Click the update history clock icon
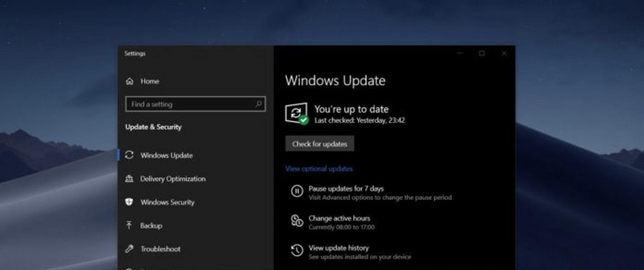Viewport: 644px width, 270px height. pyautogui.click(x=297, y=250)
